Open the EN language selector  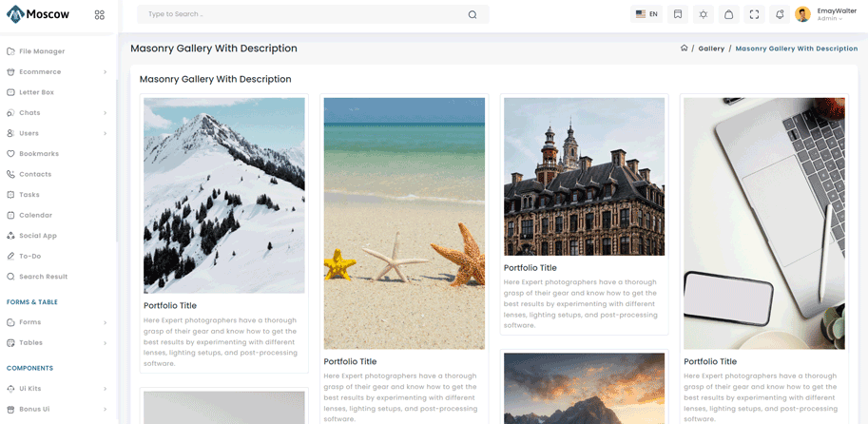(x=646, y=14)
